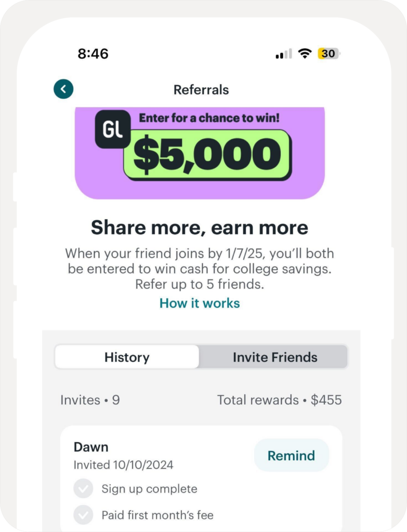Tap the Share more, earn more heading

[x=200, y=228]
